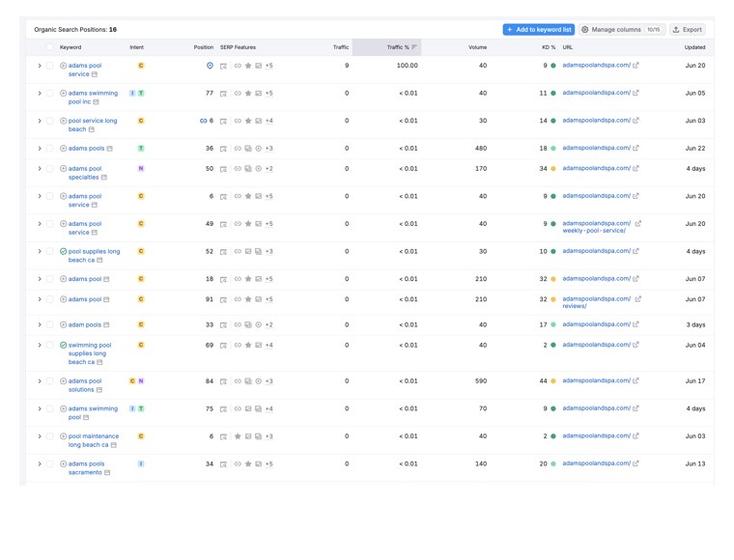Open SERP snapshot icon for pool service long beach

point(224,121)
